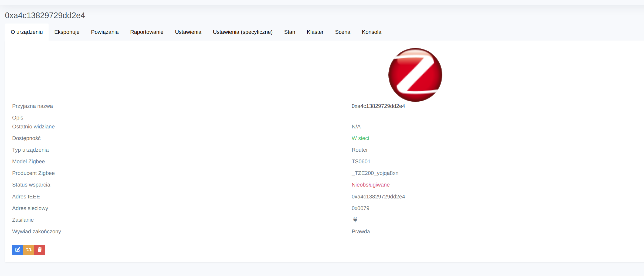The image size is (644, 276).
Task: Open the Ustawienia tab
Action: coord(188,32)
